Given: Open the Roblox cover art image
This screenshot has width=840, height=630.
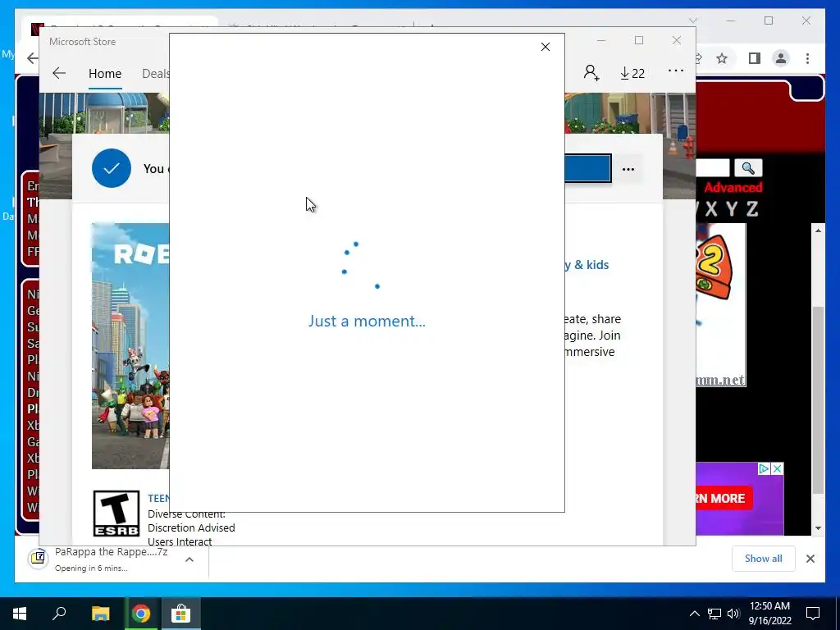Looking at the screenshot, I should pyautogui.click(x=130, y=346).
